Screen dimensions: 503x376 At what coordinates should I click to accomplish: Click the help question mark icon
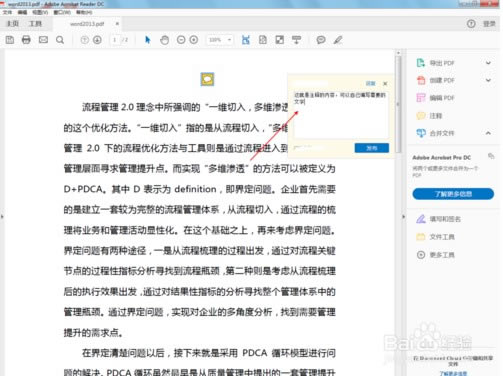click(x=471, y=24)
